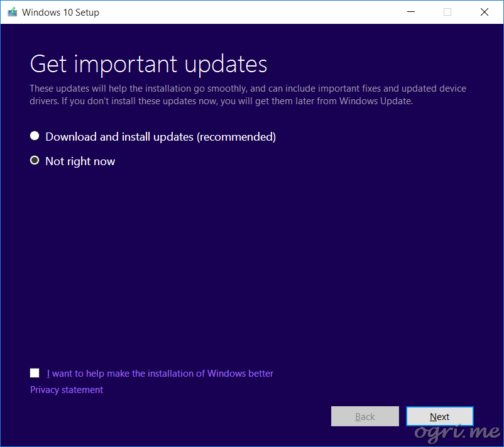Click the Windows 10 Setup title text
This screenshot has width=504, height=447.
[x=60, y=13]
